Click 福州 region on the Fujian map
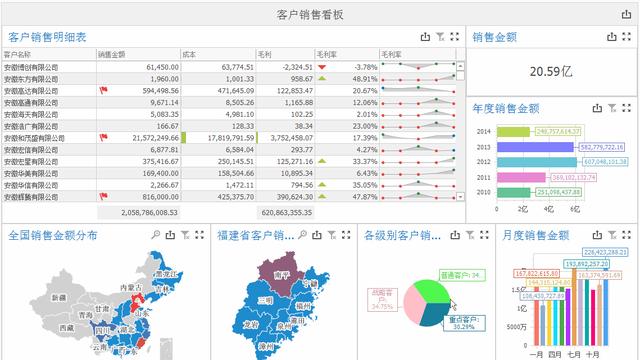 pyautogui.click(x=303, y=306)
